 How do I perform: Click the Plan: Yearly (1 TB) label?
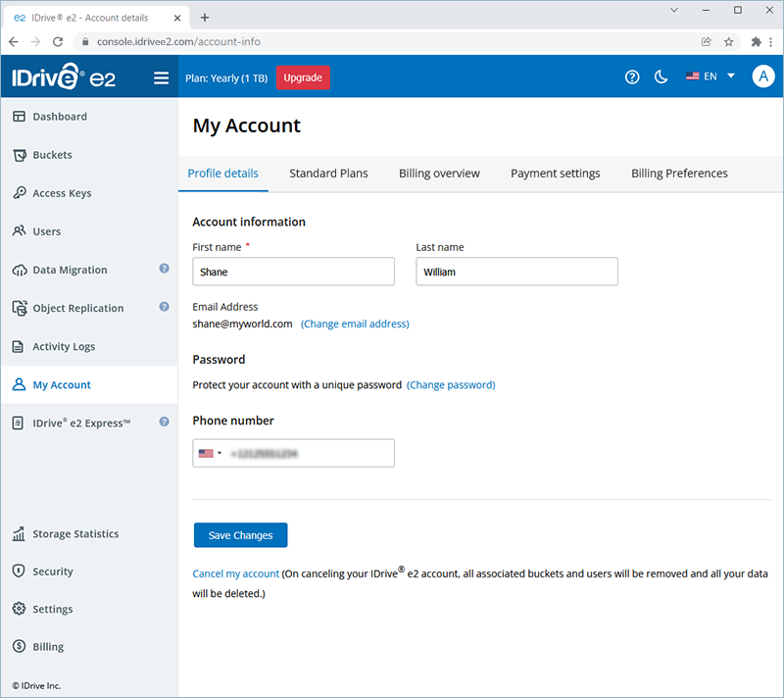226,78
